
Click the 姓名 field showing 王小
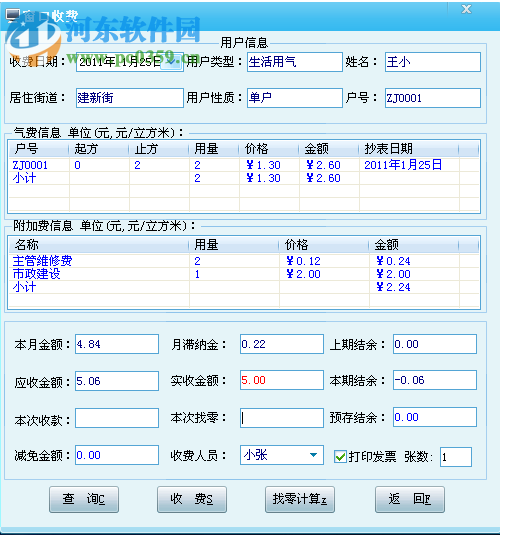click(432, 62)
